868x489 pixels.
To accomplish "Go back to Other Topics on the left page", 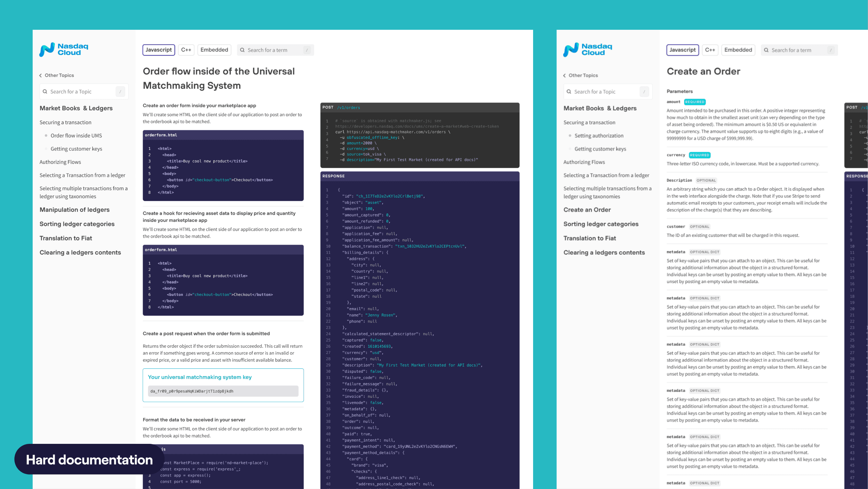I will tap(59, 75).
